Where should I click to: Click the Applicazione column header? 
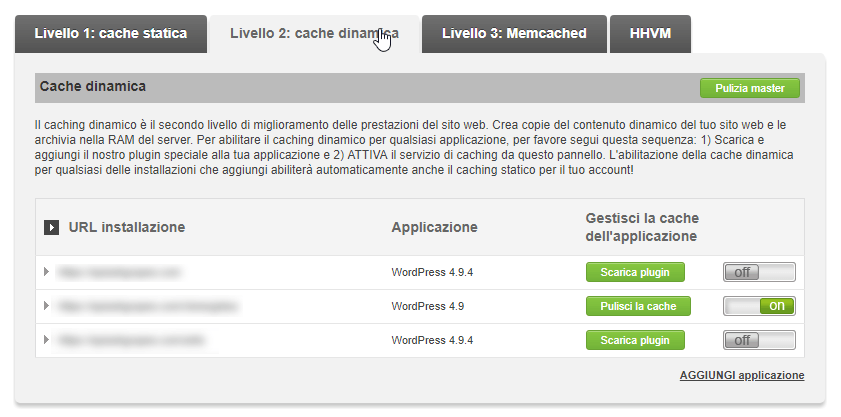coord(434,227)
